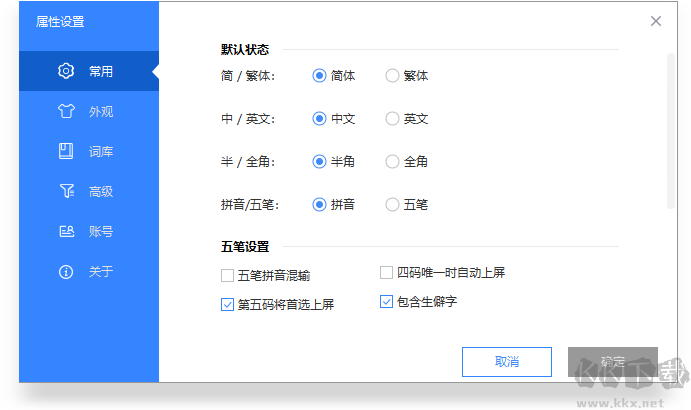Select the 简体 radio button

[x=319, y=76]
